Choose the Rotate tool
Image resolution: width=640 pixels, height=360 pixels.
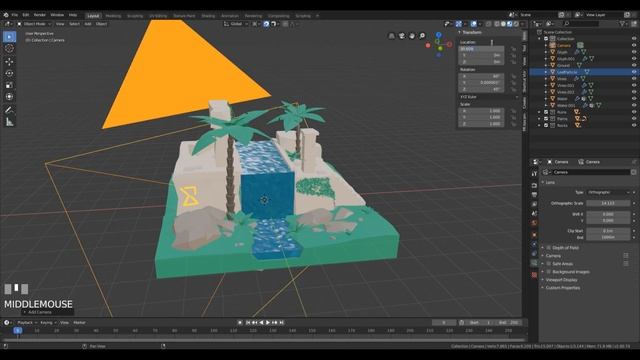[x=9, y=73]
